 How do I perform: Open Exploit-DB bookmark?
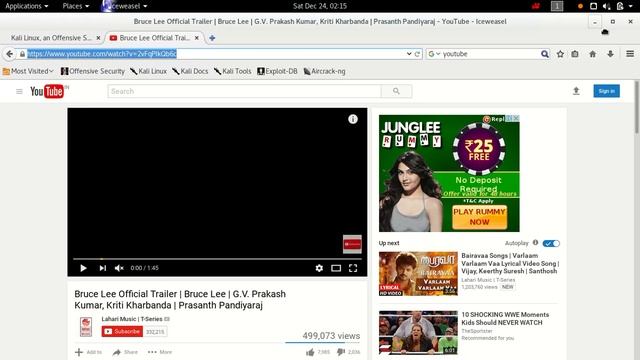pos(277,71)
